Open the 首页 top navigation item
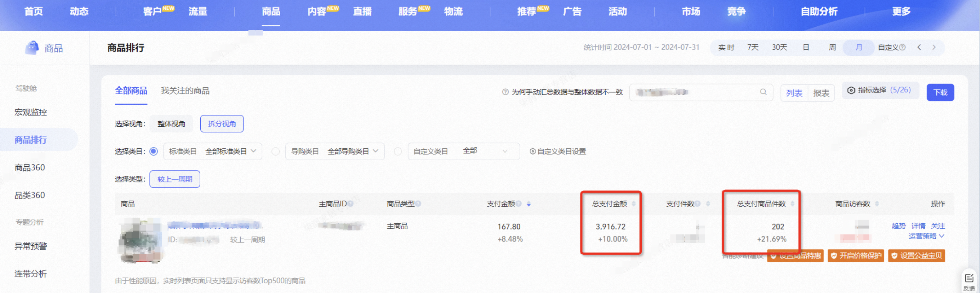This screenshot has height=293, width=980. click(34, 12)
